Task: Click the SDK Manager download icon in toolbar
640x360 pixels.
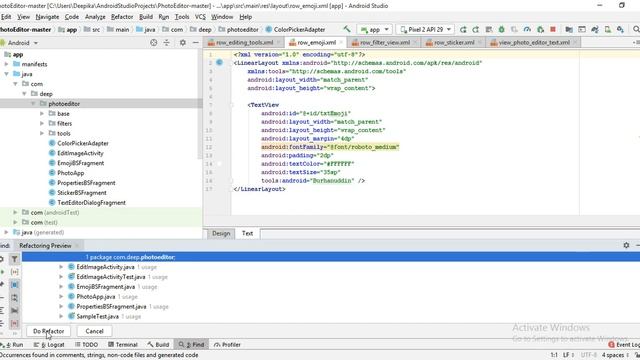Action: tap(620, 29)
